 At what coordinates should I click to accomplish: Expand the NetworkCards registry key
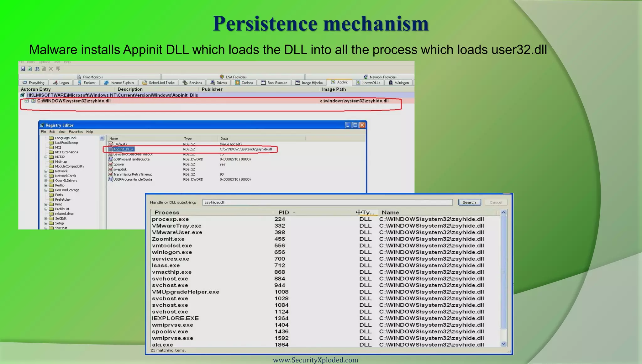tap(46, 176)
